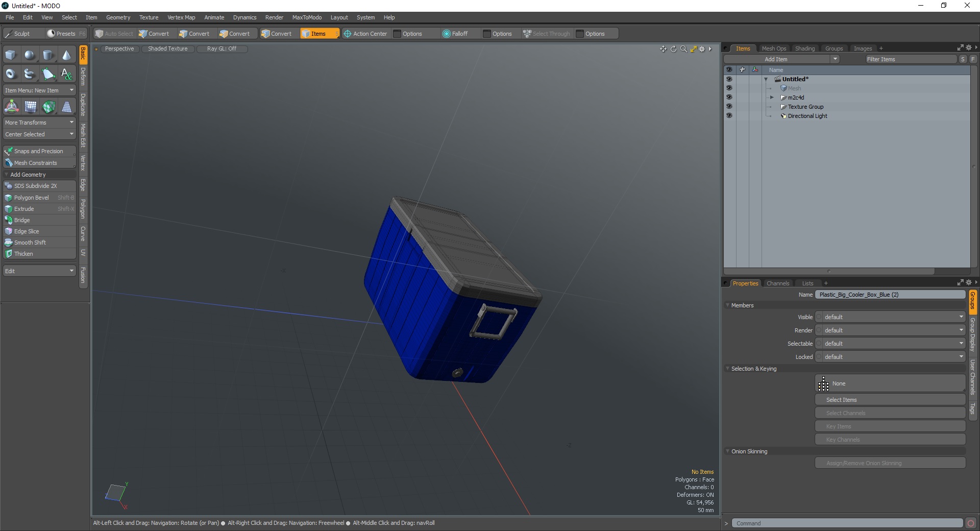The width and height of the screenshot is (980, 531).
Task: Select the green checkered cube tool
Action: (48, 107)
